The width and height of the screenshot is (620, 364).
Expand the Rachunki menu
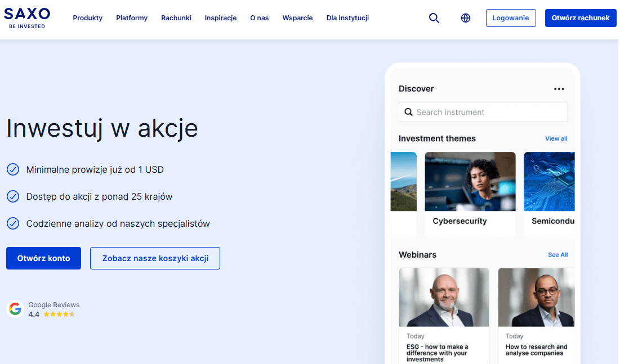176,18
